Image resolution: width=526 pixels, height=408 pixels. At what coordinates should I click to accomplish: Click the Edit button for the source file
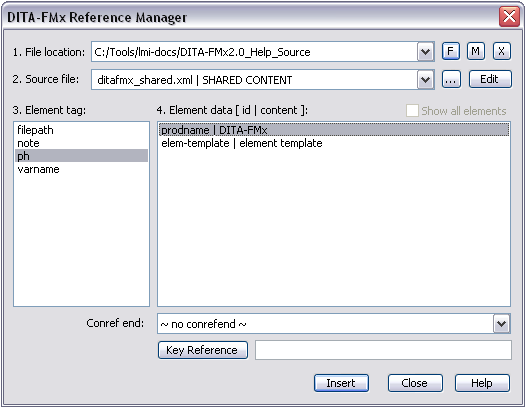click(x=490, y=80)
